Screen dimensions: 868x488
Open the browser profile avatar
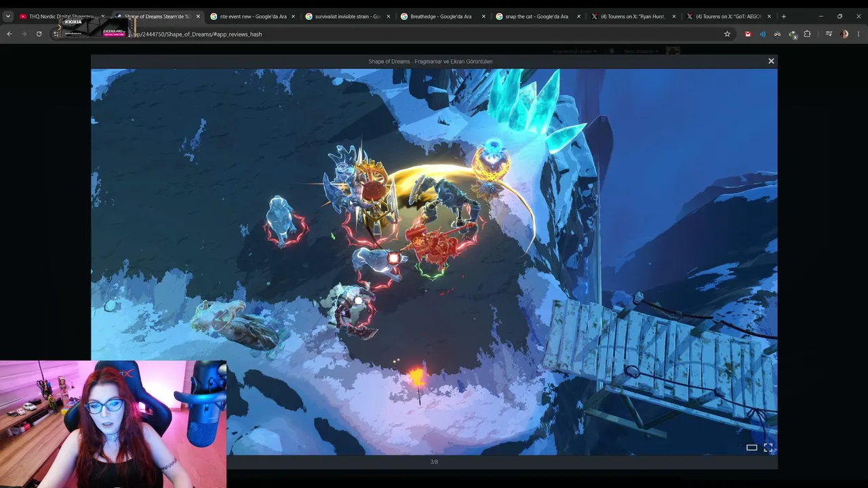point(844,34)
